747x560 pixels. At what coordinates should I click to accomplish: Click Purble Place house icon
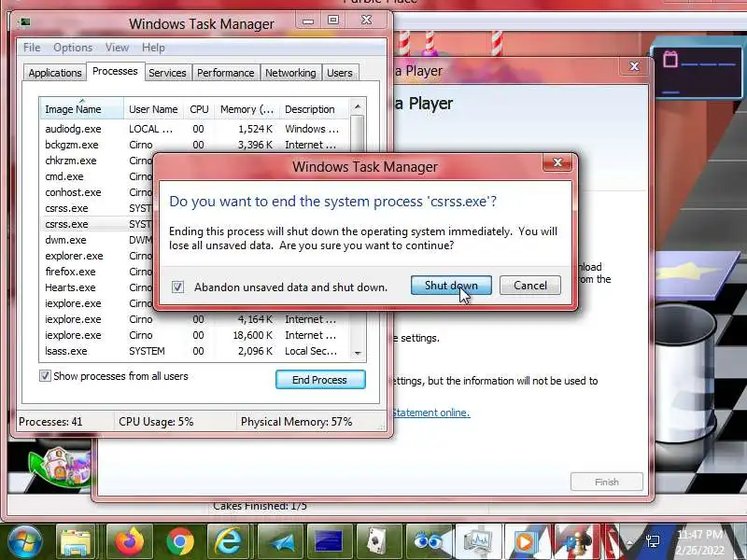point(59,469)
